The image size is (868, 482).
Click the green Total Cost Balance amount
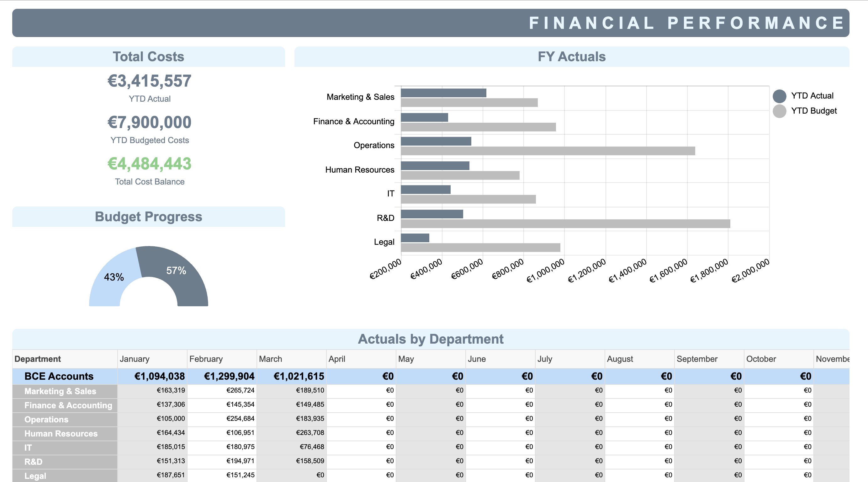(x=149, y=163)
